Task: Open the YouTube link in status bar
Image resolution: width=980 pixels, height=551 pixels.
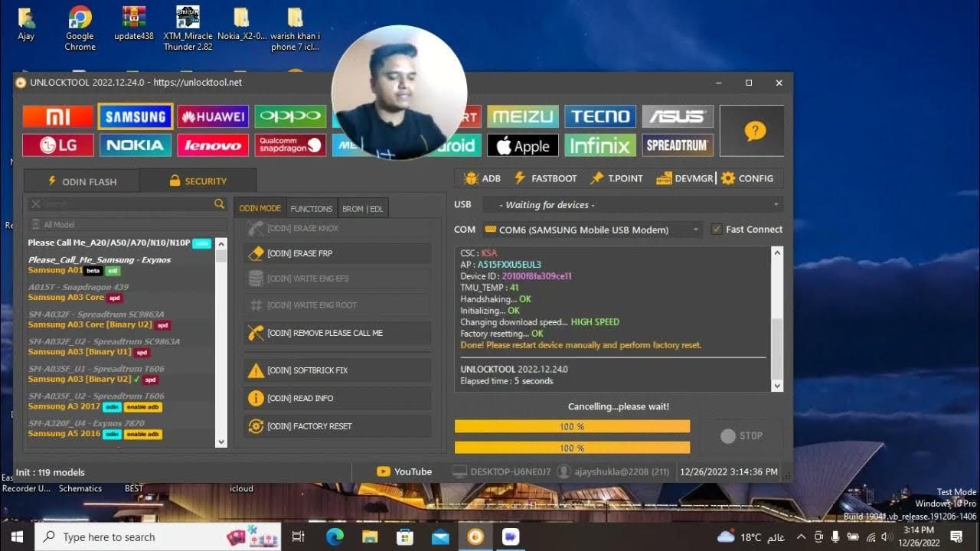Action: click(404, 471)
